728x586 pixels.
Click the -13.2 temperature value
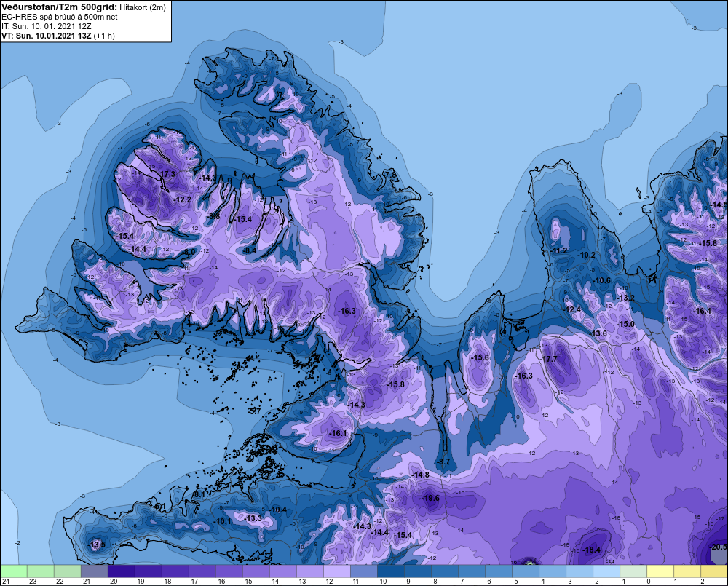625,298
